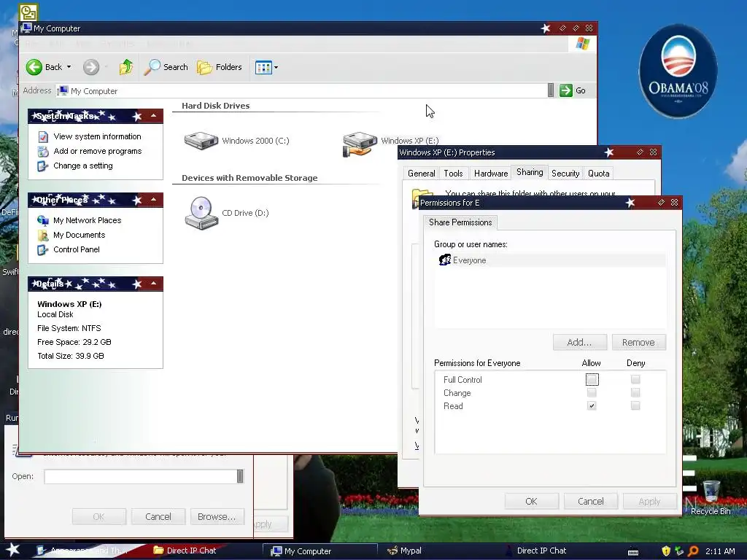The width and height of the screenshot is (747, 560).
Task: Check Allow for Full Control
Action: tap(592, 379)
